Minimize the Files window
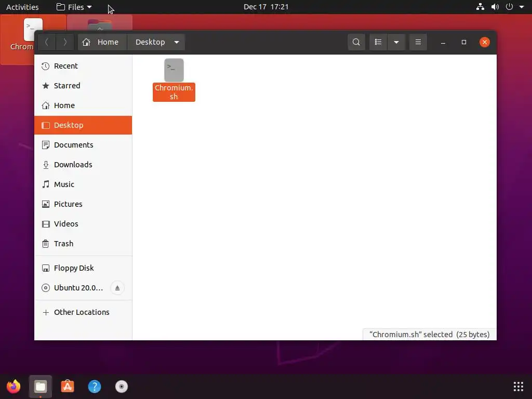 [443, 42]
